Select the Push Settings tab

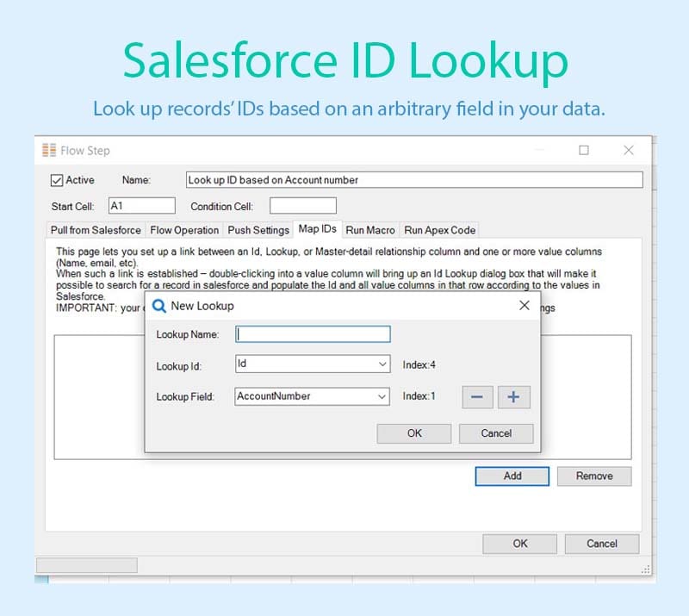(x=258, y=230)
